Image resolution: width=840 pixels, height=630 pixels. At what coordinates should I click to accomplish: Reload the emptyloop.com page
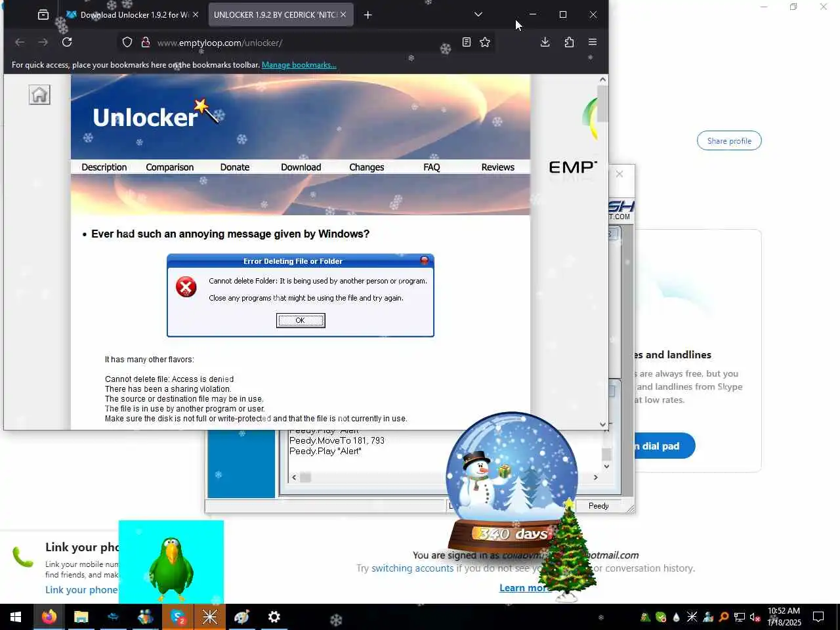click(x=67, y=42)
